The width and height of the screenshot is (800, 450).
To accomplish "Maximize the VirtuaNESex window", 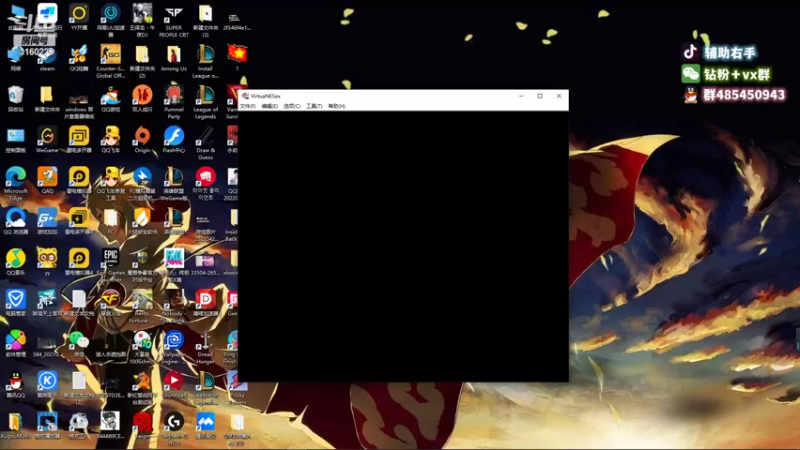I will pyautogui.click(x=540, y=96).
